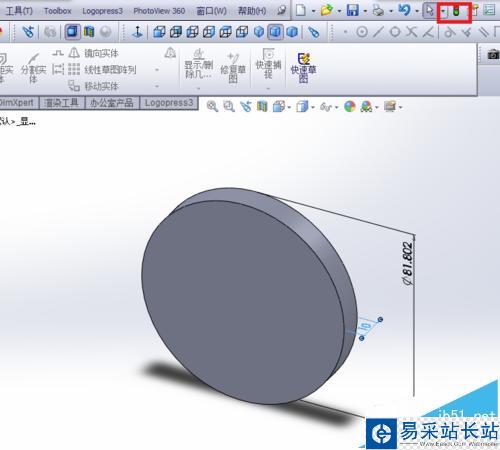Open the PhotoView 360 menu

coord(159,11)
